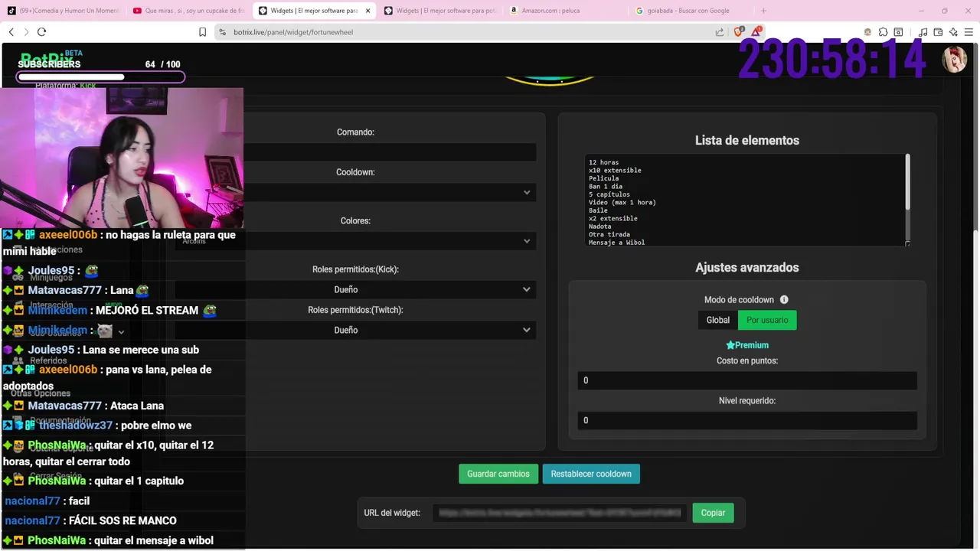The height and width of the screenshot is (551, 980).
Task: Click 'Ban 1 dia' in elements list
Action: (x=605, y=187)
